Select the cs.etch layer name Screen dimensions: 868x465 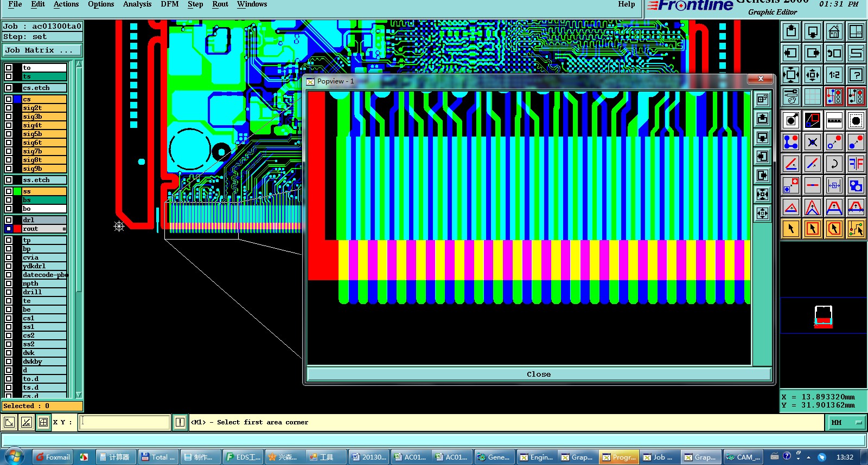tap(44, 88)
